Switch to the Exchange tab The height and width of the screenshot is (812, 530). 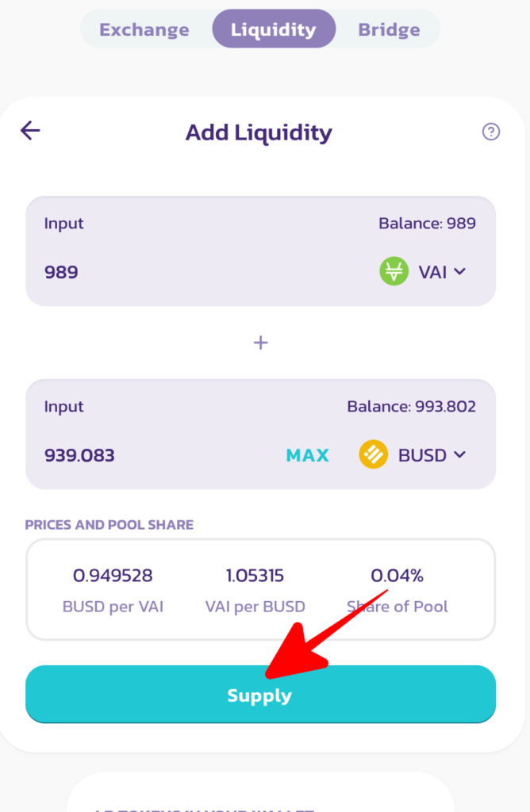pyautogui.click(x=144, y=29)
